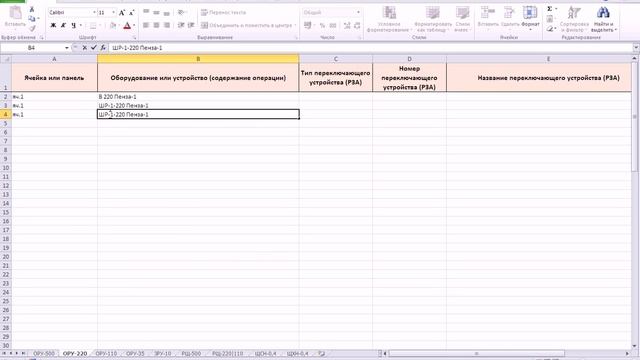This screenshot has height=360, width=640.
Task: Switch to the ОРУ-35 sheet tab
Action: coord(135,353)
